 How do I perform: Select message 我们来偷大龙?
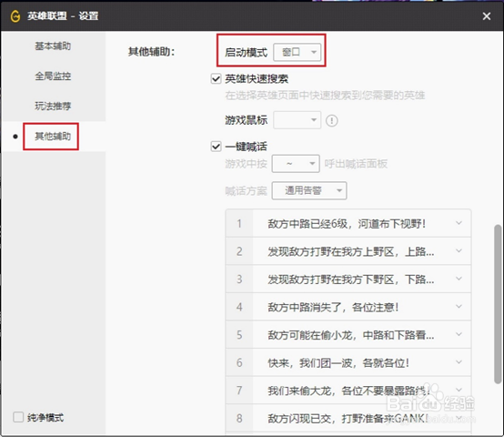coord(348,391)
